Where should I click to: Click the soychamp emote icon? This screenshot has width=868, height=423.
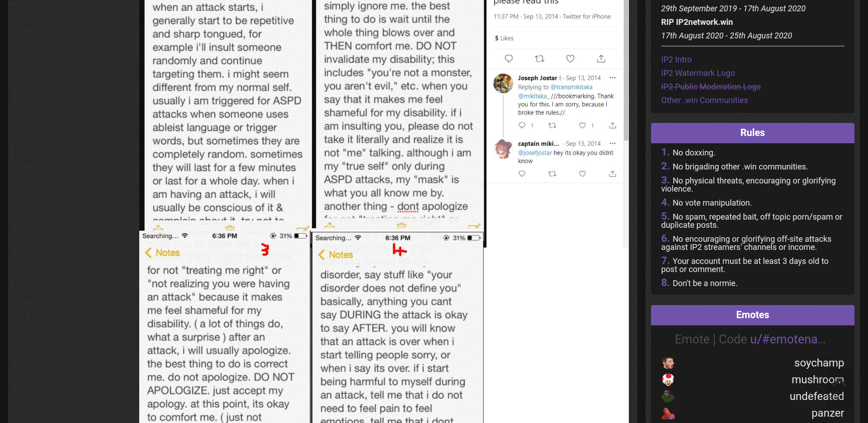tap(668, 363)
